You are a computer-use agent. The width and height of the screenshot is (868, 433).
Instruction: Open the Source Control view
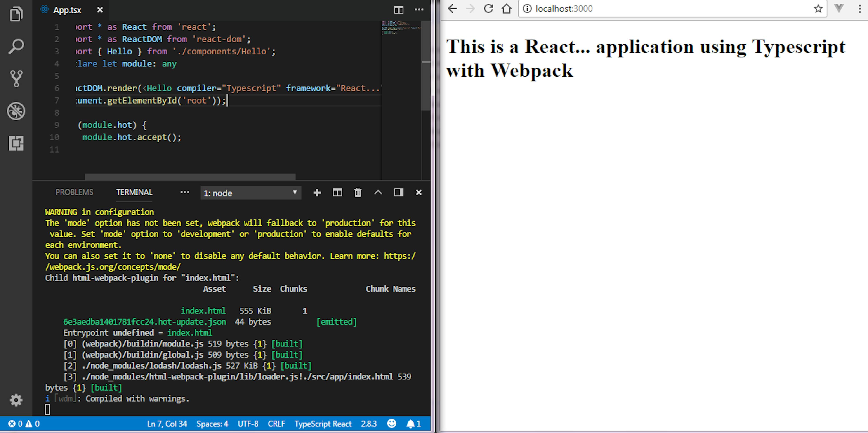[x=16, y=78]
